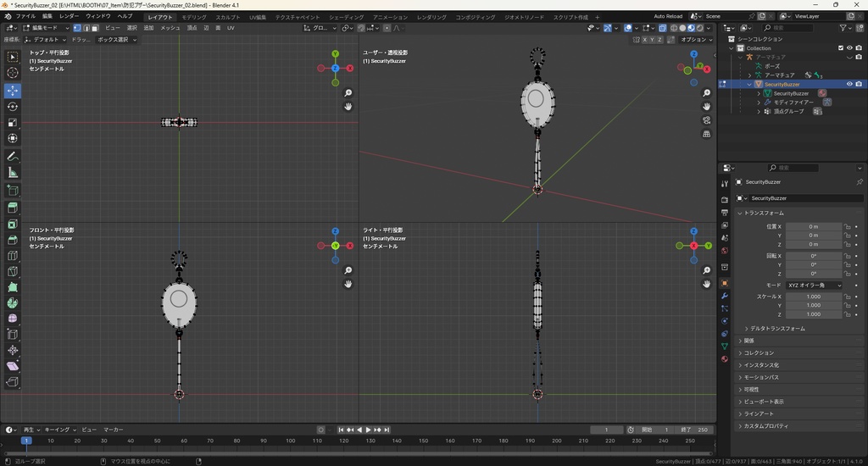Adjust the Scale X value field
868x466 pixels.
(814, 297)
